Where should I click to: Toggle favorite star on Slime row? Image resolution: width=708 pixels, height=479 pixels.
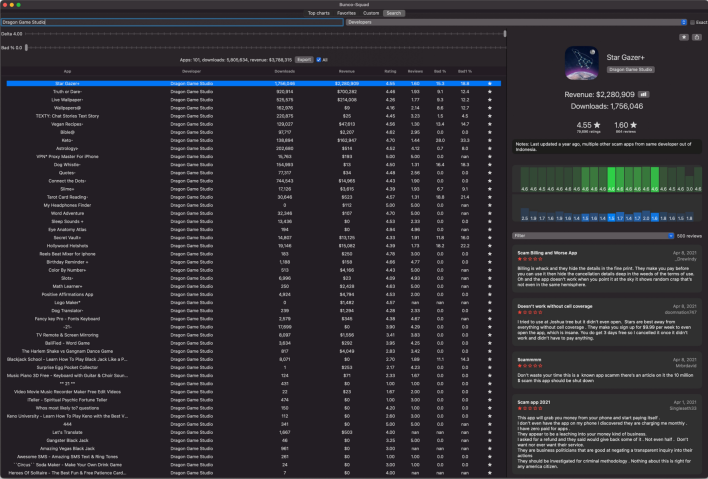point(490,189)
